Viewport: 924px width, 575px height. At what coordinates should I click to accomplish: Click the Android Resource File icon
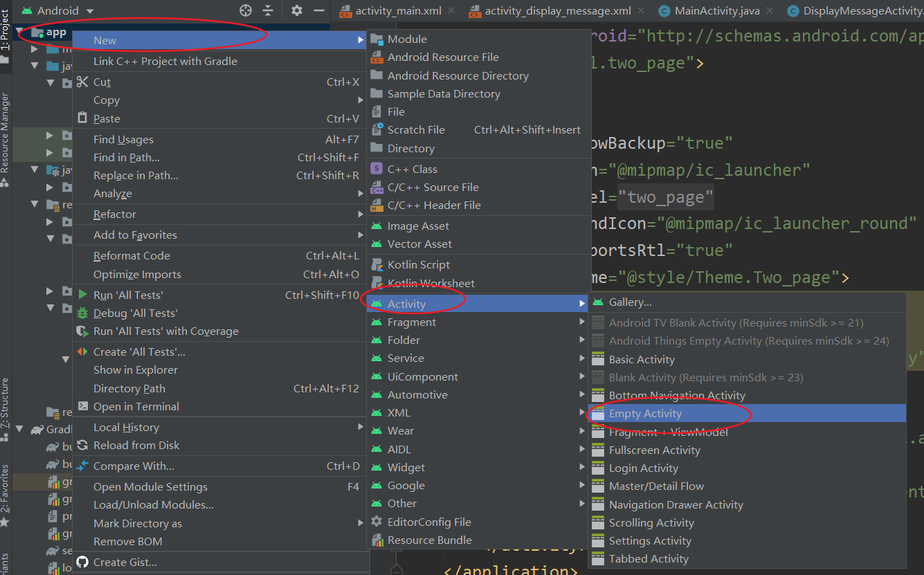click(x=377, y=57)
